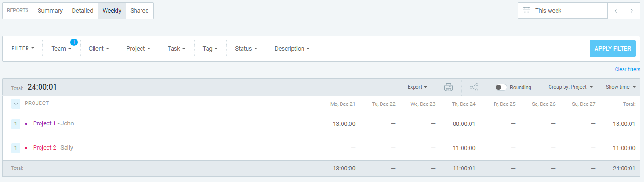The height and width of the screenshot is (182, 644).
Task: Open the Status filter dropdown
Action: [246, 49]
